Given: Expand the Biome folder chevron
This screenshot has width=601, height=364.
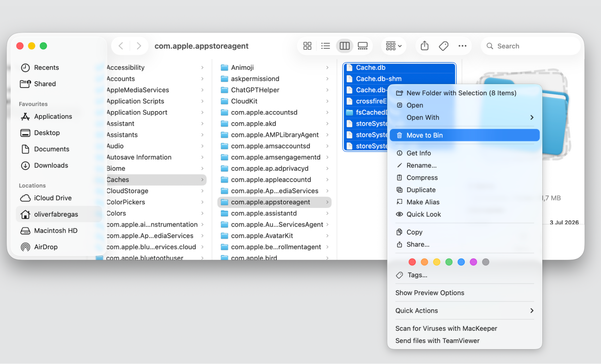Looking at the screenshot, I should click(x=202, y=168).
